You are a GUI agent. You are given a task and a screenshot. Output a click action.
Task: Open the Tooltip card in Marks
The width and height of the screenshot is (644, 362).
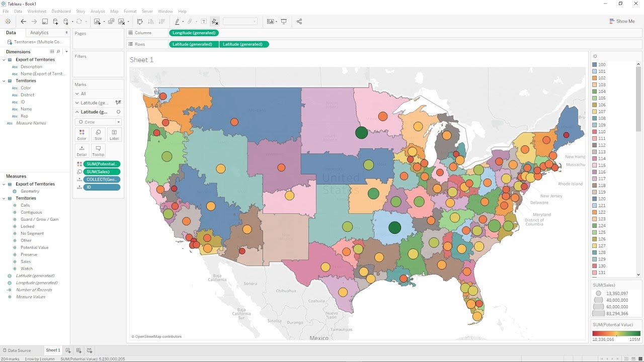click(98, 151)
